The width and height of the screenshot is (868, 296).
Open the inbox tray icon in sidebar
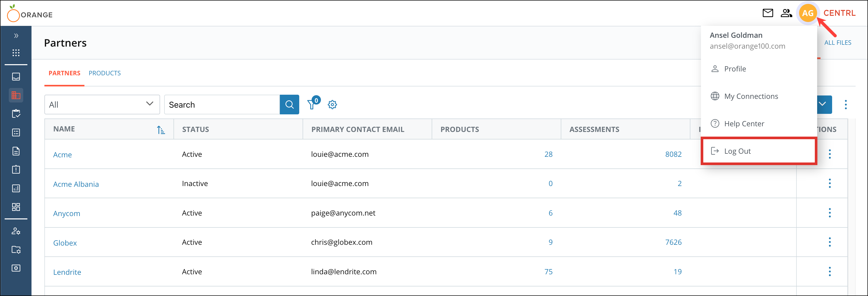click(16, 77)
